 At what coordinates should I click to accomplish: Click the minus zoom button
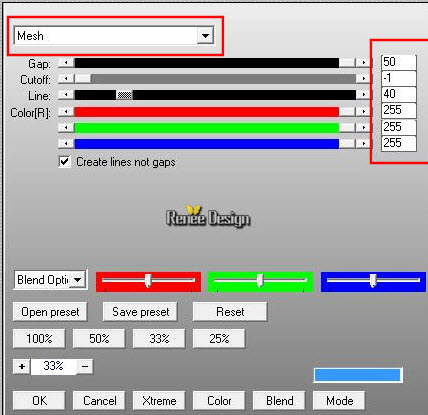pyautogui.click(x=85, y=367)
